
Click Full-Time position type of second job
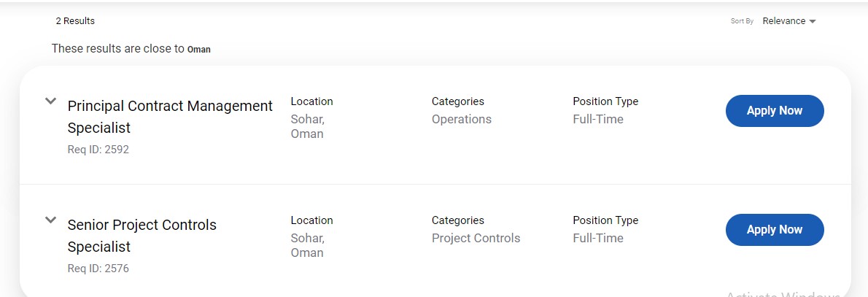pos(598,239)
